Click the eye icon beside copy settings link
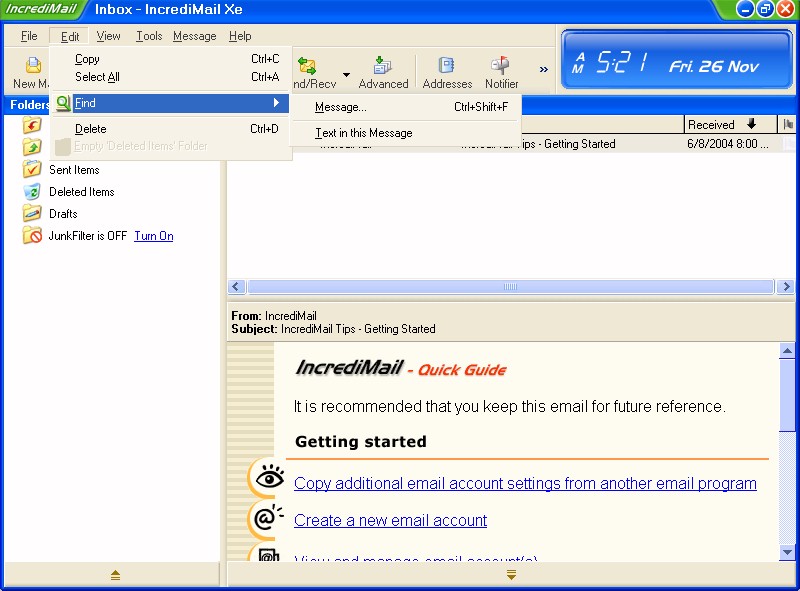 tap(267, 479)
